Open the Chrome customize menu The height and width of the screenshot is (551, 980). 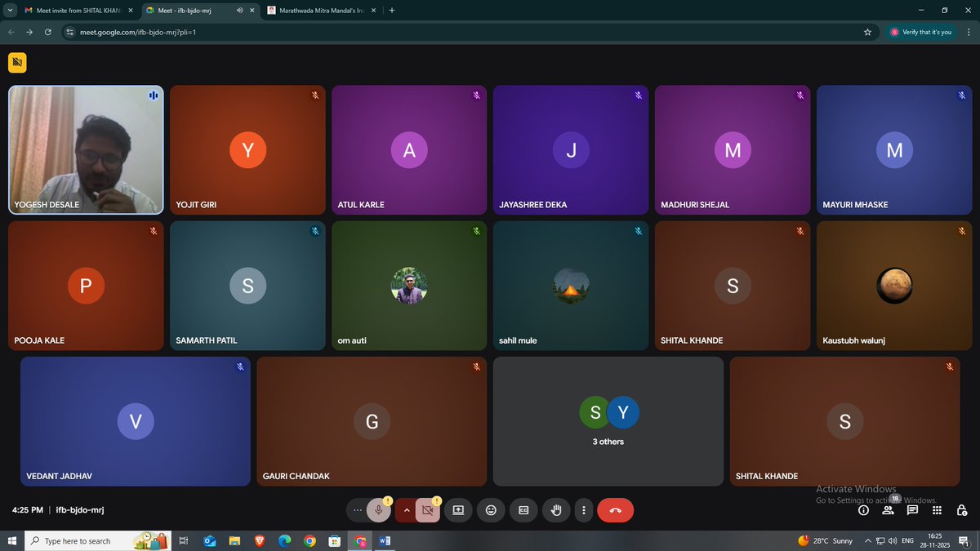click(967, 32)
